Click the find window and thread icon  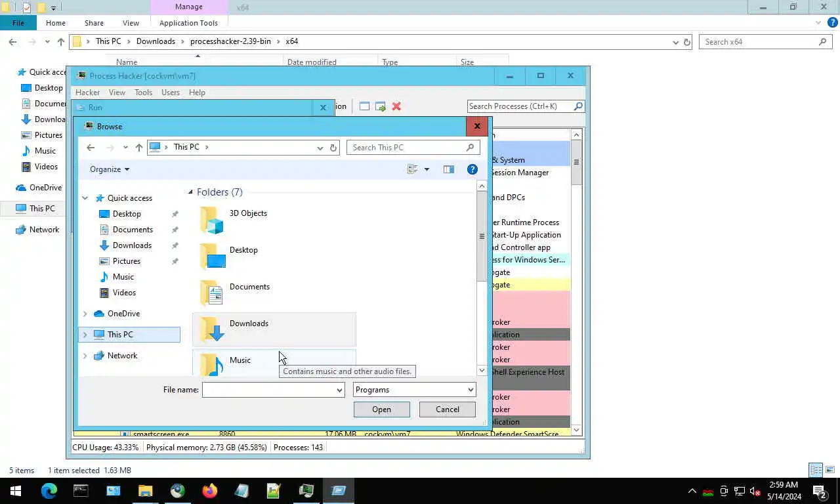point(381,106)
